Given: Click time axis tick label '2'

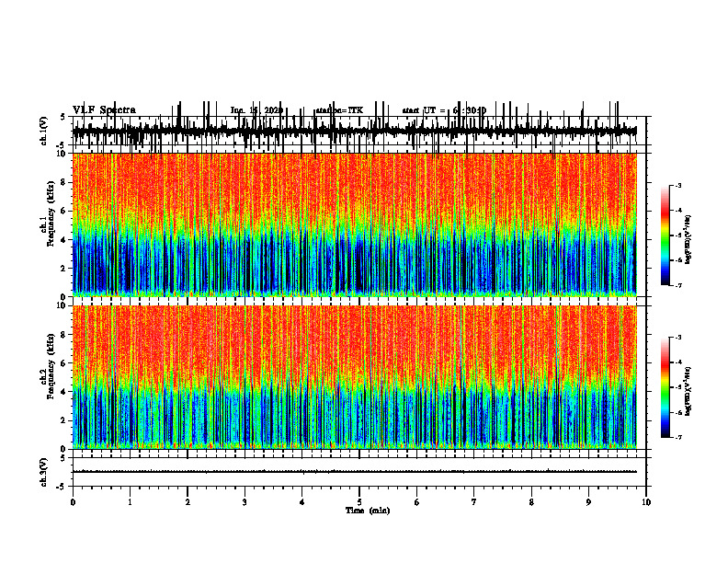Looking at the screenshot, I should click(188, 502).
